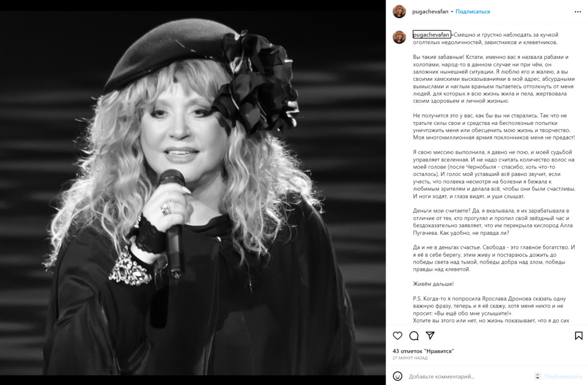View the list of 43 likes
Screen dimensions: 588x385
(423, 351)
